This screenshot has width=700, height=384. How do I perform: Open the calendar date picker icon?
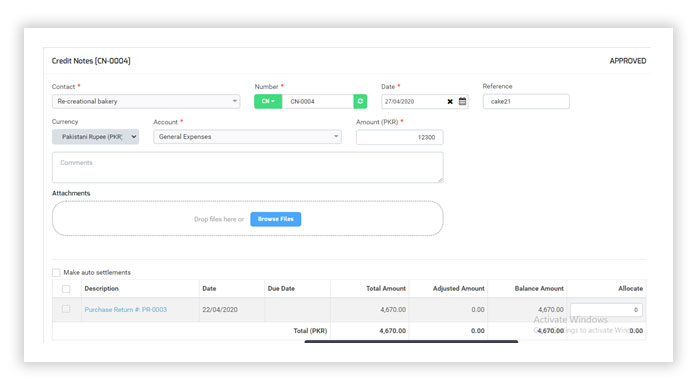[x=462, y=101]
